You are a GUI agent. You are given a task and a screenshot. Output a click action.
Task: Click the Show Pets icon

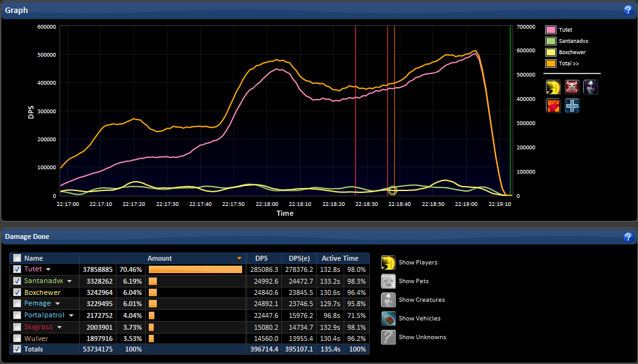388,281
